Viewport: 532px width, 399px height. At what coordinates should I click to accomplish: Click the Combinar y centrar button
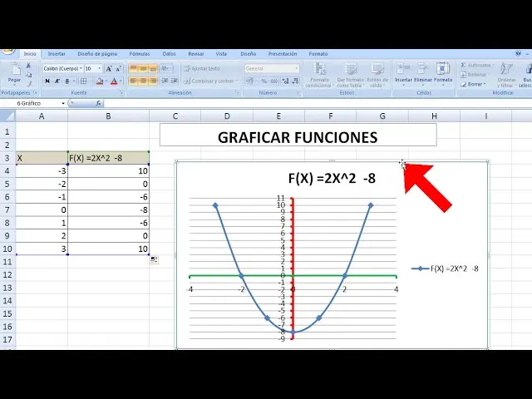(211, 81)
